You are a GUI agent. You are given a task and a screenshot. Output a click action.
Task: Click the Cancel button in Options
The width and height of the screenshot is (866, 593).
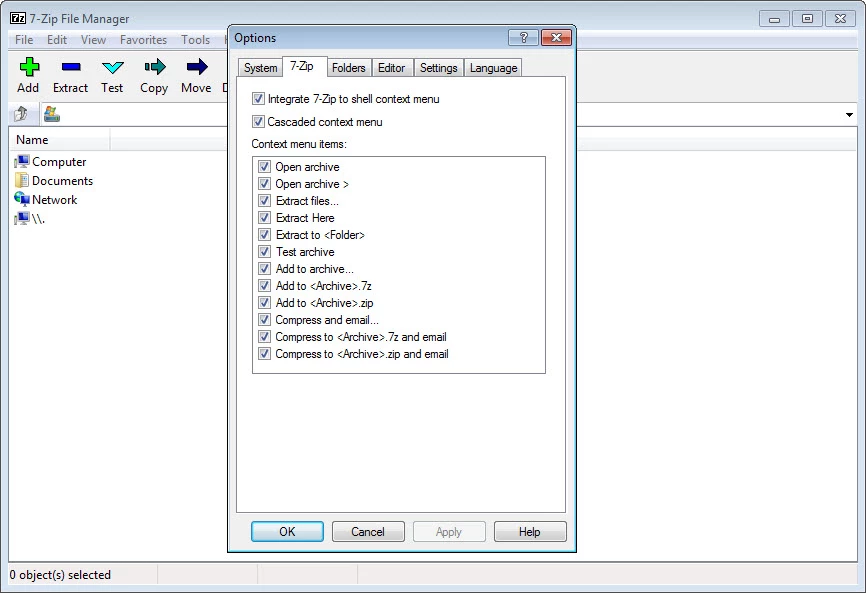click(368, 532)
